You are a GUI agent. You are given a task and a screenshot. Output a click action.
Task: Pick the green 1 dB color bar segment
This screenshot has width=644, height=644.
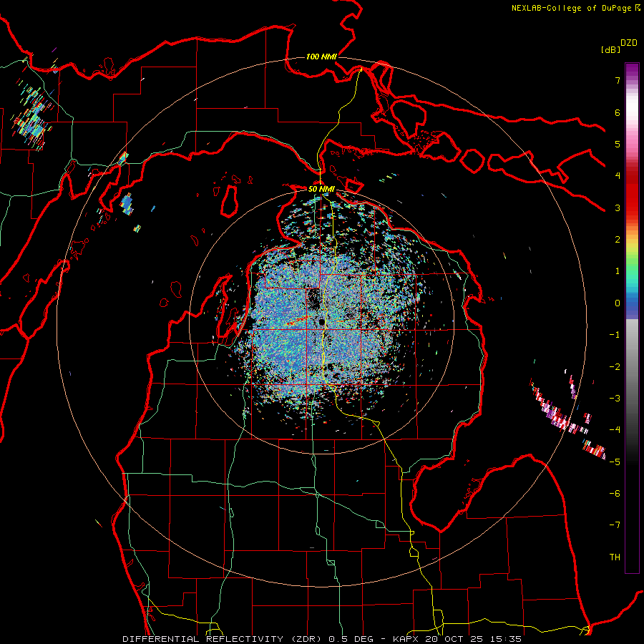632,271
